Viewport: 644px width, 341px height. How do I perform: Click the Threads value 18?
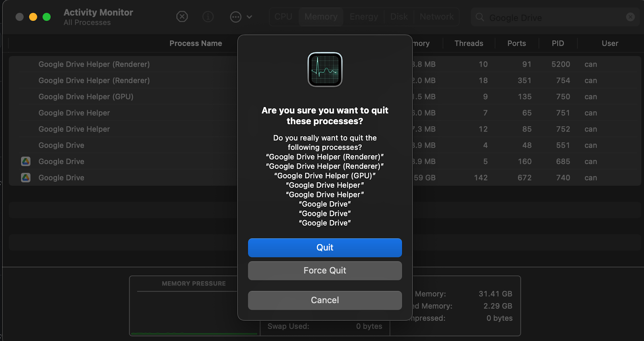483,80
